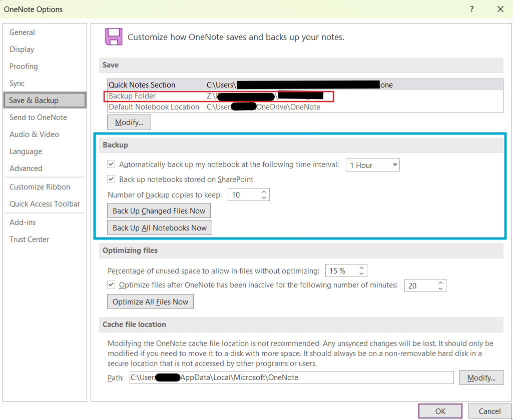
Task: Select the Default Notebook Location row
Action: click(305, 107)
